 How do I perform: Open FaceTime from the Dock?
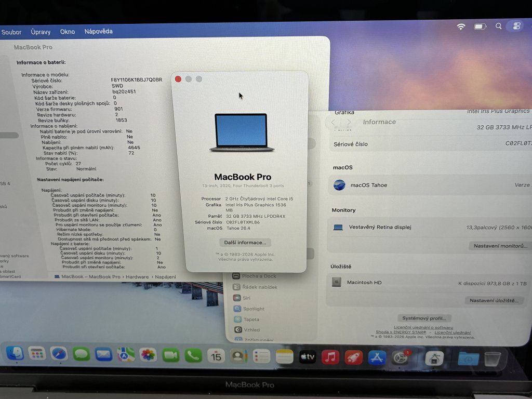tap(170, 355)
